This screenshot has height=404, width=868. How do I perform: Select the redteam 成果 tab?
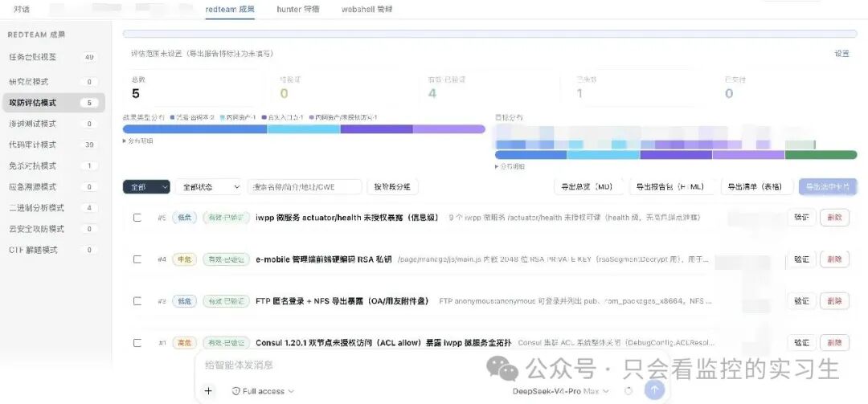click(230, 10)
